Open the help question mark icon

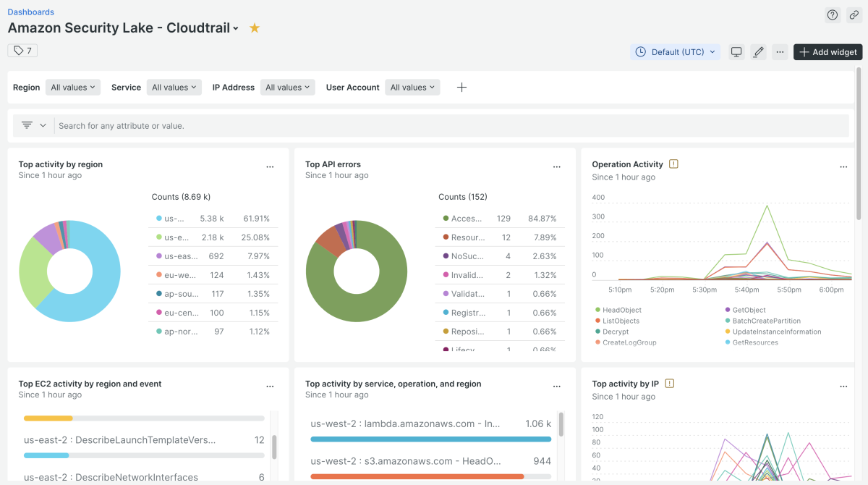[833, 15]
